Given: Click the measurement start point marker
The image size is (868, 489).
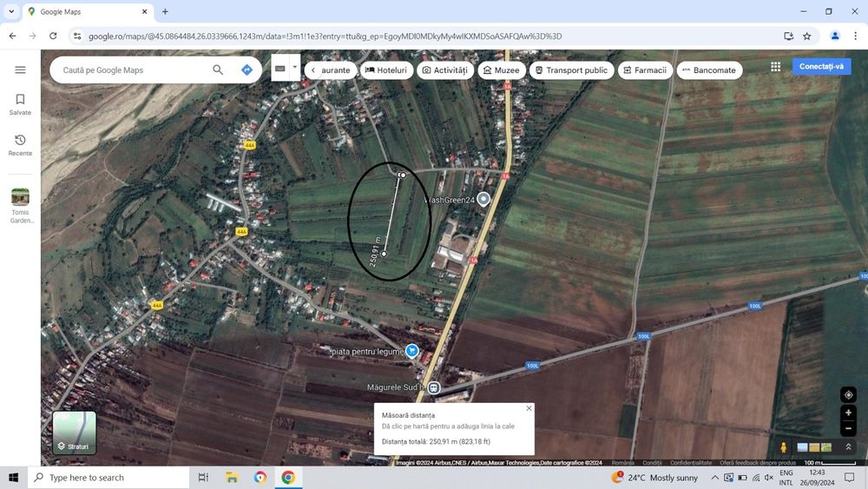Looking at the screenshot, I should (x=403, y=175).
